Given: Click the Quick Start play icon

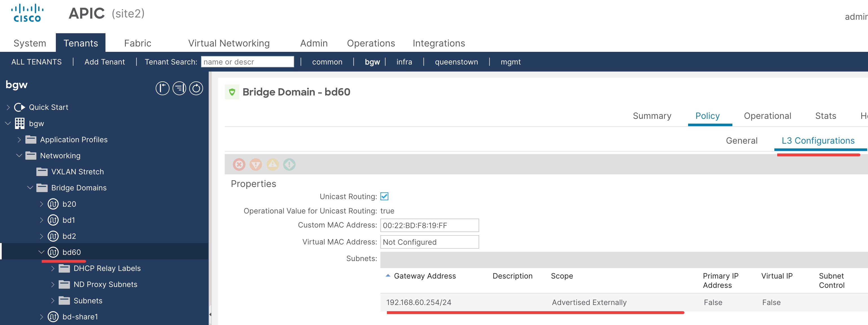Looking at the screenshot, I should click(x=19, y=107).
